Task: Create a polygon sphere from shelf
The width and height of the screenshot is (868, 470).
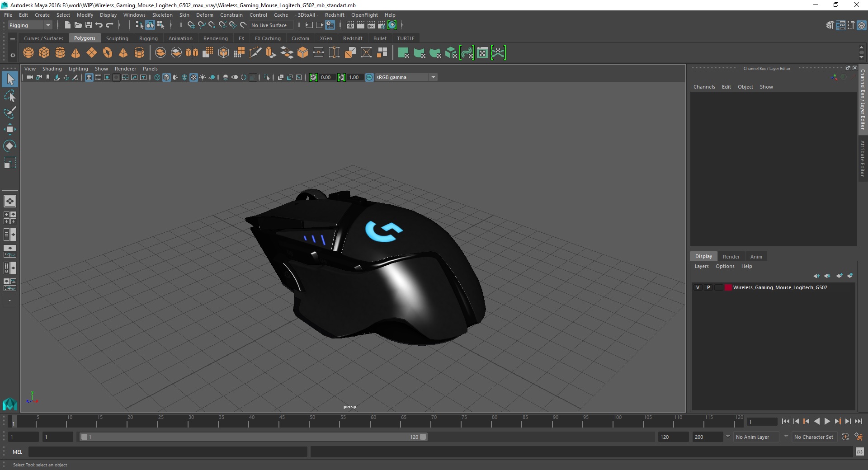Action: (28, 53)
